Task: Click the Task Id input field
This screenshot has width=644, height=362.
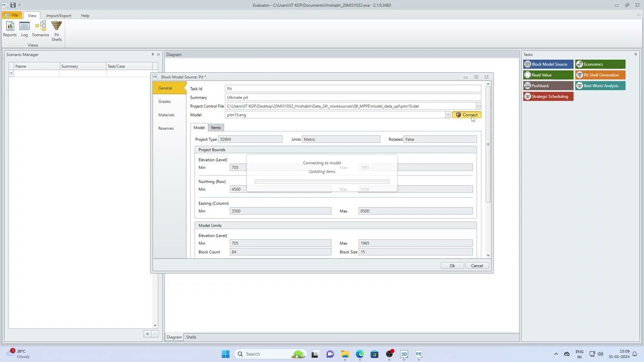Action: [x=353, y=88]
